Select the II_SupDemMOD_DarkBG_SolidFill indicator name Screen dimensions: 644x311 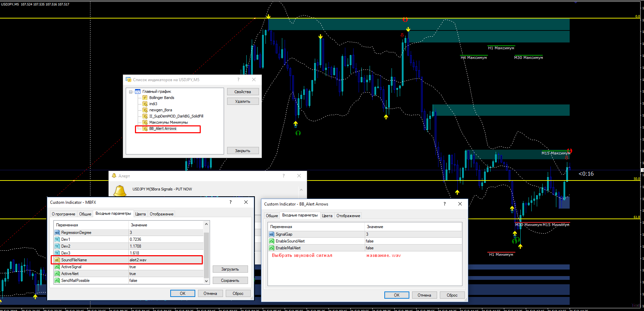click(176, 116)
